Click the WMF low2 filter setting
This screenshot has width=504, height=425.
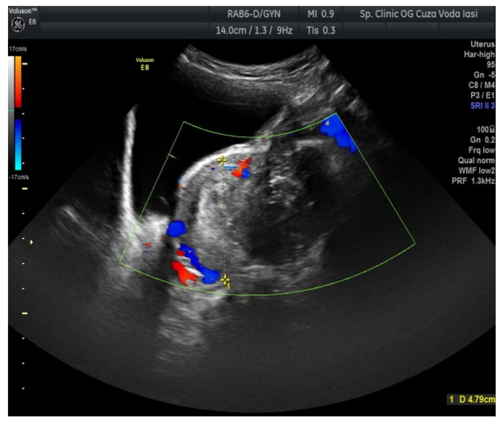click(x=477, y=171)
